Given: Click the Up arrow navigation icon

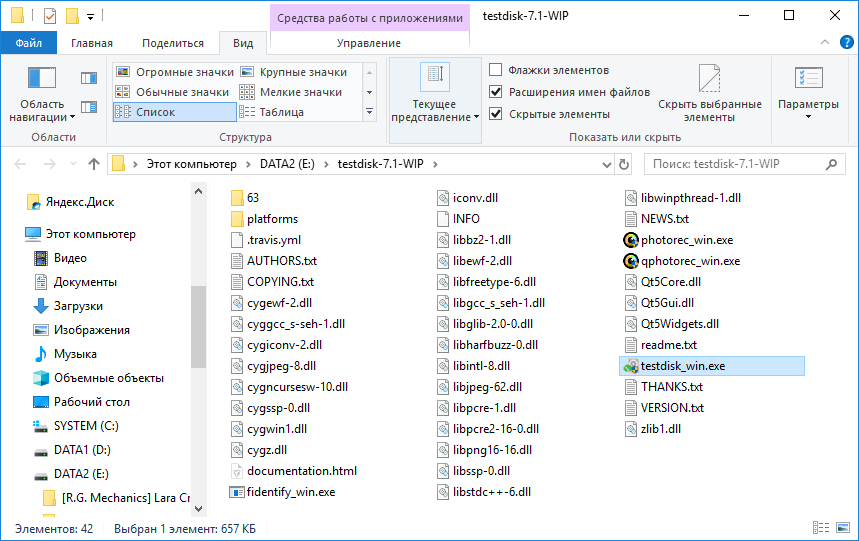Looking at the screenshot, I should pyautogui.click(x=94, y=164).
